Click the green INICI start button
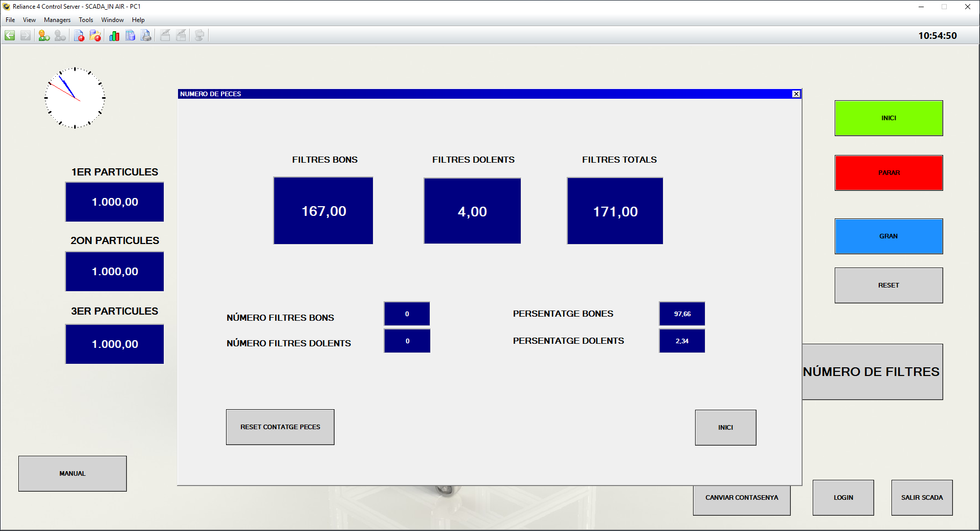Viewport: 980px width, 531px height. click(x=888, y=118)
